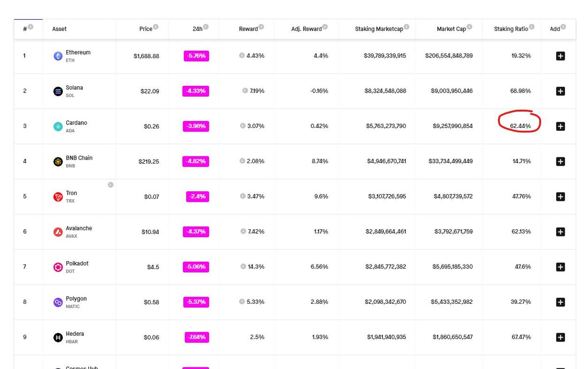This screenshot has width=588, height=369.
Task: Open info icon beside Solana reward 7.19%
Action: [245, 91]
